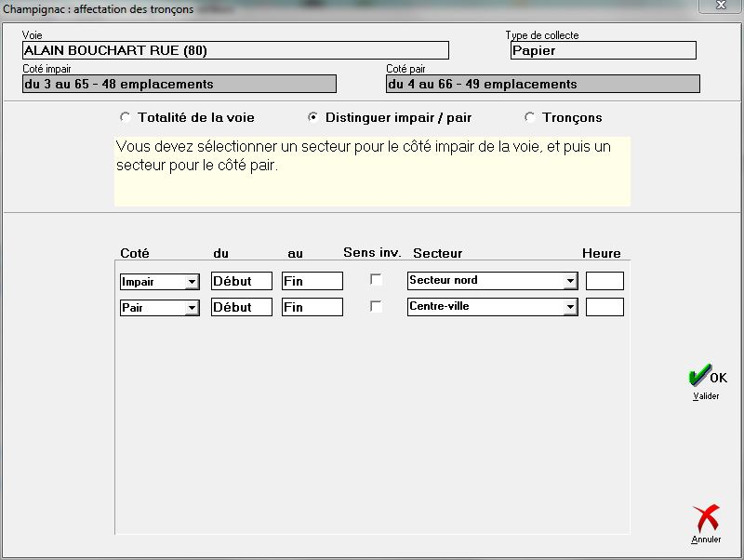Focus the Début field in Pair row
The height and width of the screenshot is (560, 744).
(241, 307)
